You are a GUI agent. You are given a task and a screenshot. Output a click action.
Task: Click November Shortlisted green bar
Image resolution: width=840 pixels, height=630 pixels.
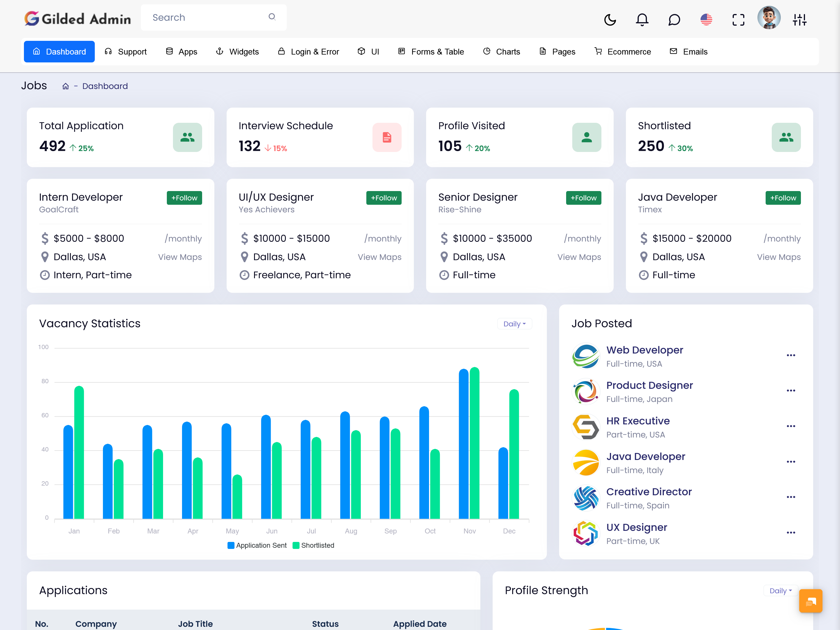tap(474, 443)
